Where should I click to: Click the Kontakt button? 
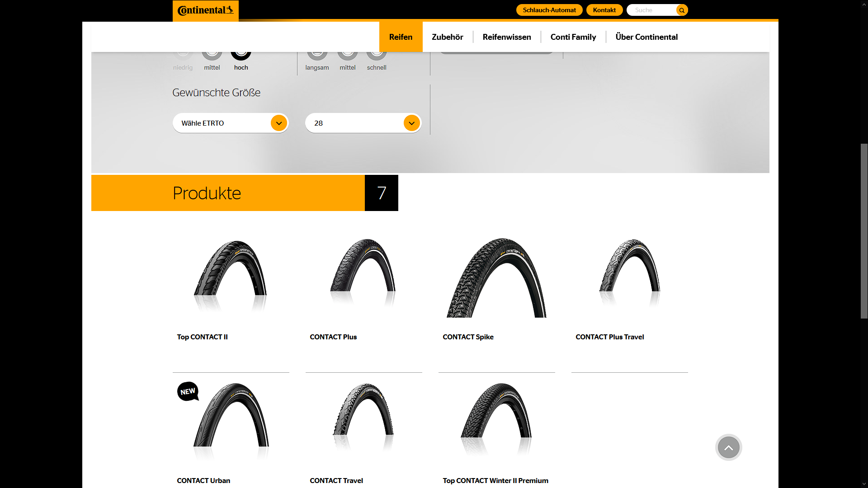[604, 10]
